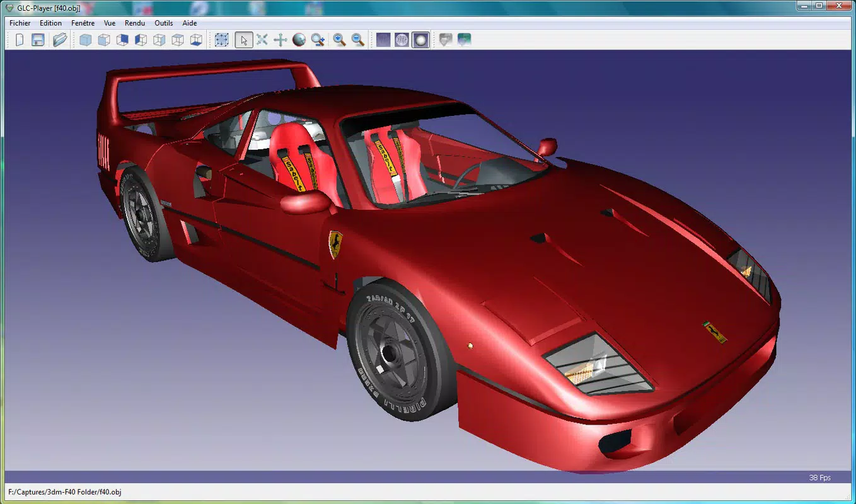
Task: Choose the zoom window magnifier tool
Action: tap(318, 40)
